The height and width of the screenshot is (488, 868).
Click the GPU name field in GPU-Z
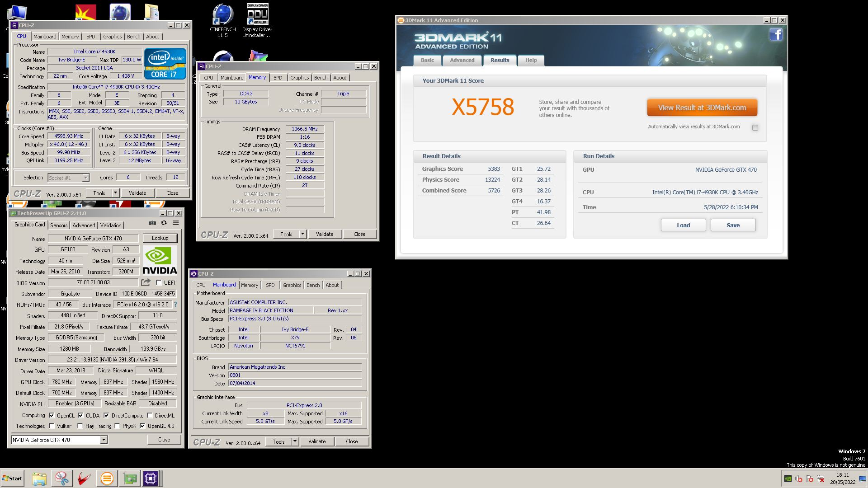[x=93, y=238]
